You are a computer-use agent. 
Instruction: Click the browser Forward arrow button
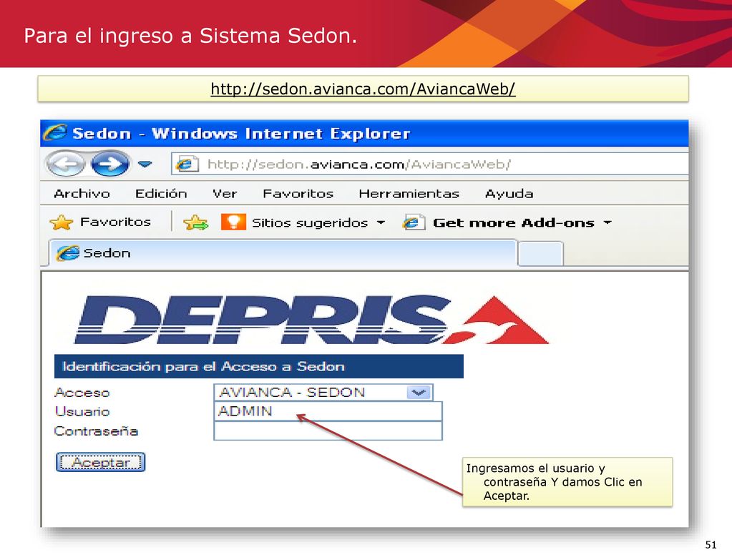[109, 164]
